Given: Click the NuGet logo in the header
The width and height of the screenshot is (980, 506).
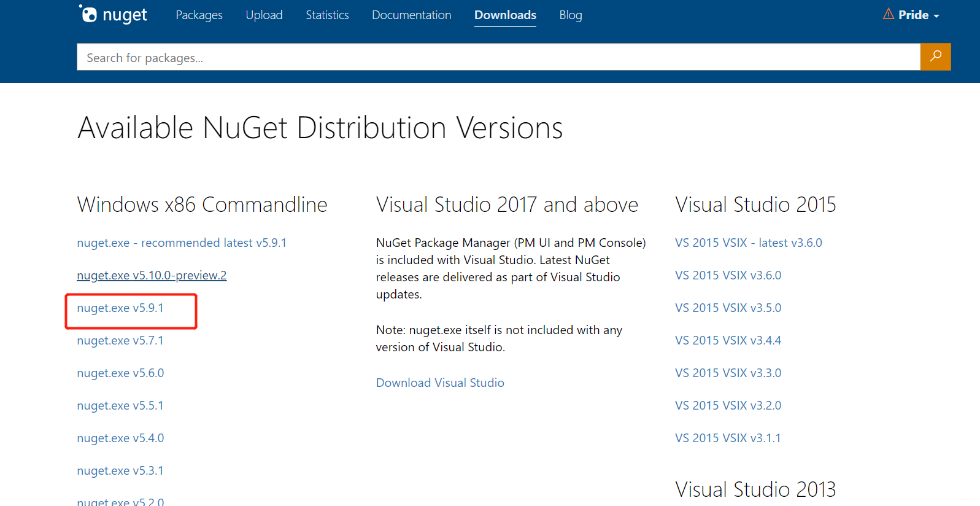Looking at the screenshot, I should (113, 14).
